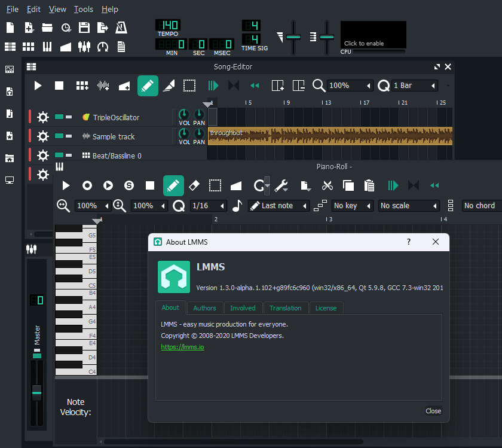Screen dimensions: 502x448
Task: Open the My Presets sidebar tab
Action: [10, 136]
